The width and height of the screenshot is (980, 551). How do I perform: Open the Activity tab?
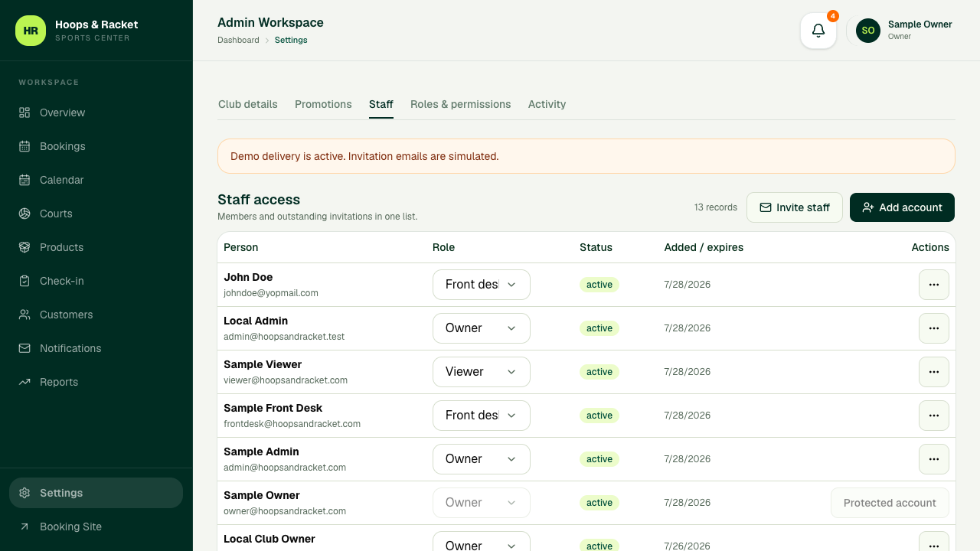(x=547, y=104)
